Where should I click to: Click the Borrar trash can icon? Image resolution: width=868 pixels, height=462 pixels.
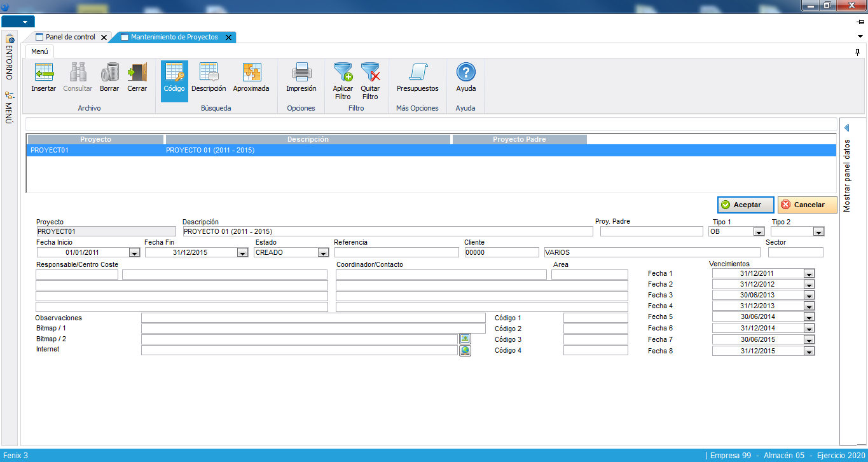point(109,73)
